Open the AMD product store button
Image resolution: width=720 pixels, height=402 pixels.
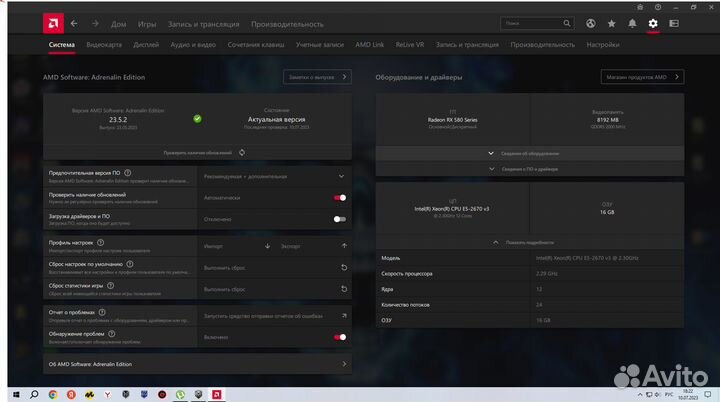coord(642,77)
